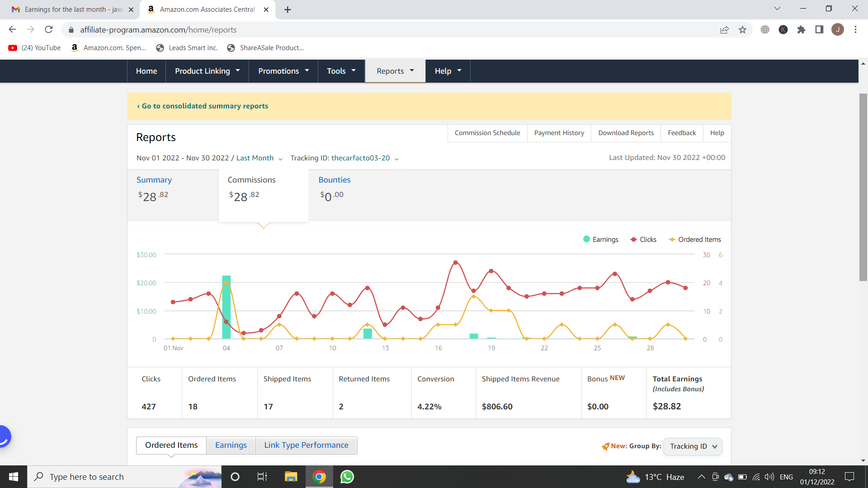Bookmark this page with the star icon

pos(742,30)
